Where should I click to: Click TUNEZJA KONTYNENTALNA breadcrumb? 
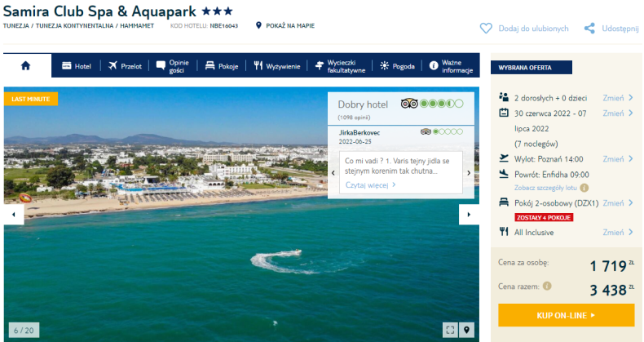tap(74, 25)
